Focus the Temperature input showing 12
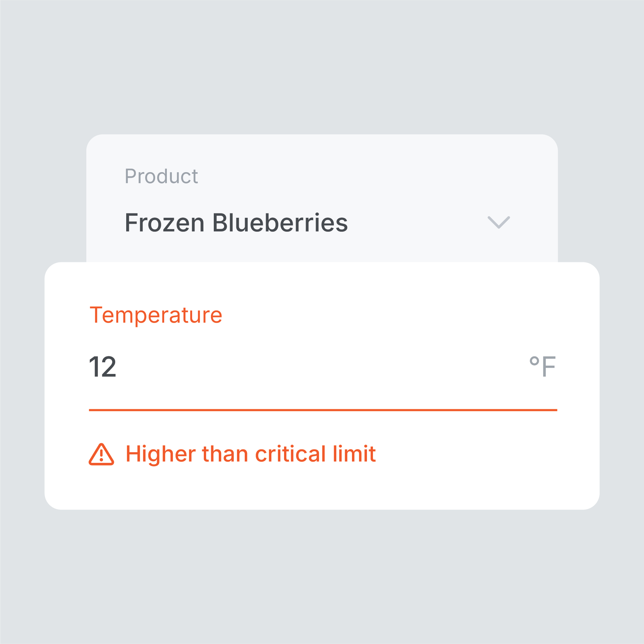This screenshot has width=644, height=644. click(323, 367)
